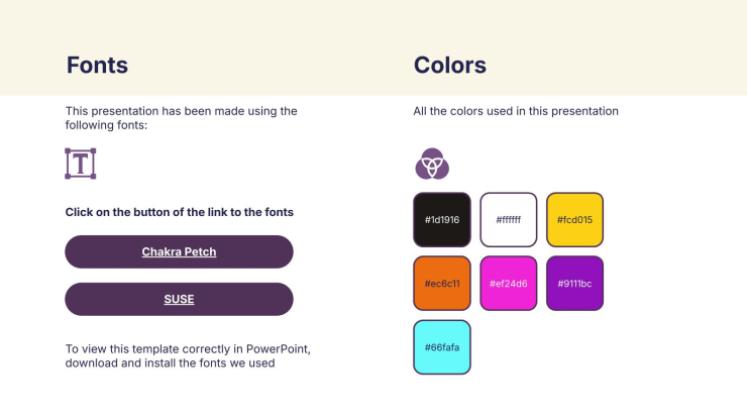Choose the orange #ec6c11 swatch

coord(442,283)
